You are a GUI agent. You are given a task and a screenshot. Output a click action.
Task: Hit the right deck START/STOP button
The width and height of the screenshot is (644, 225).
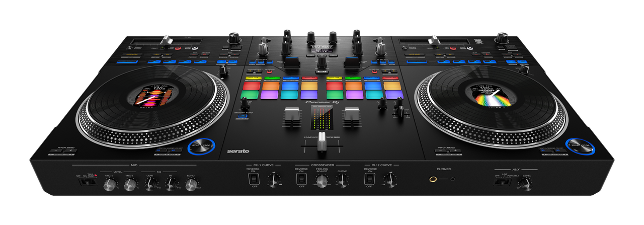(x=579, y=147)
